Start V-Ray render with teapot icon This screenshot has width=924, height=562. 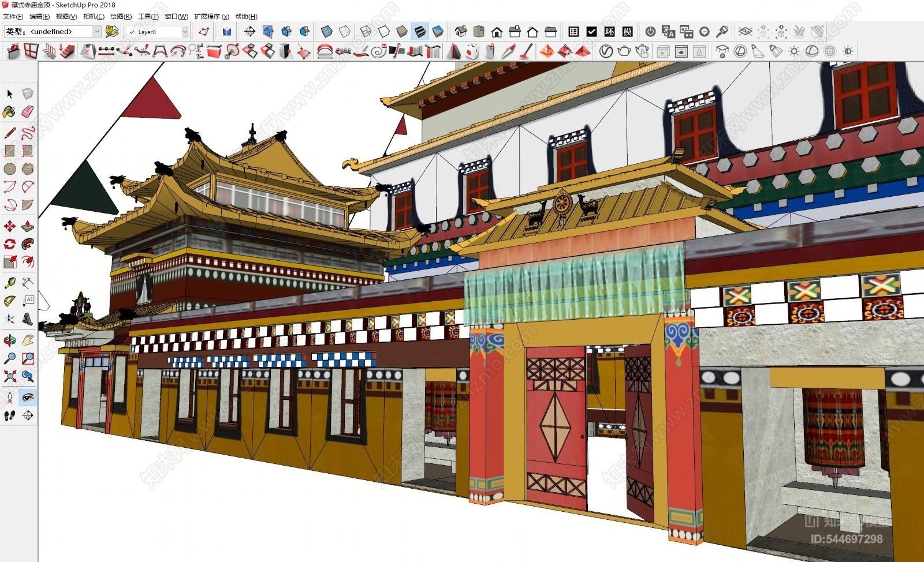(624, 51)
